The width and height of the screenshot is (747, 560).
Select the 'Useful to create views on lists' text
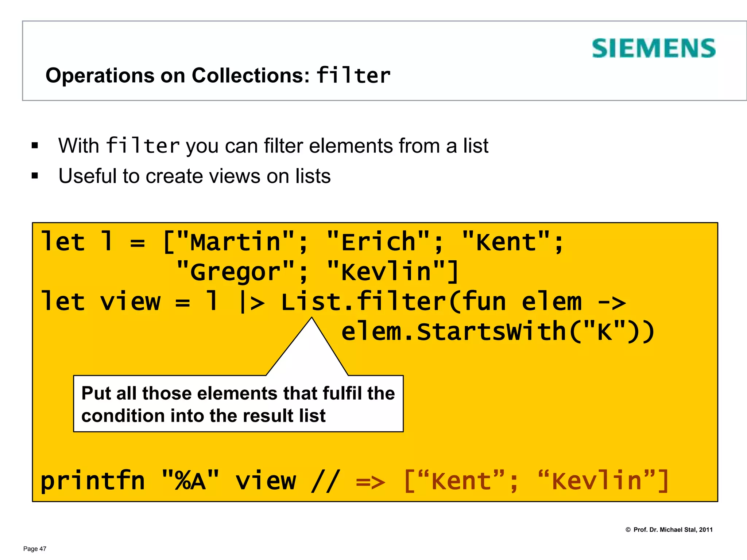point(194,176)
